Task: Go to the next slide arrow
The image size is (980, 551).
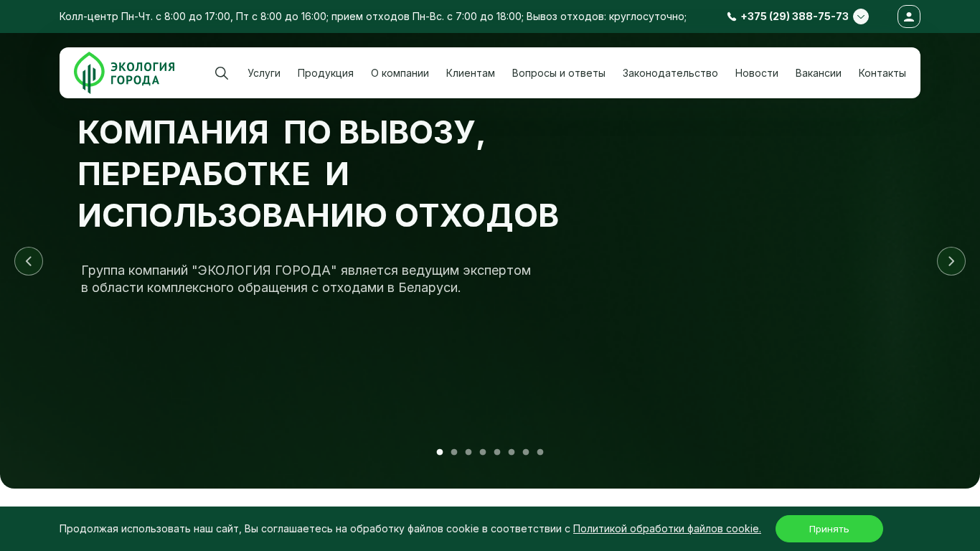Action: click(x=951, y=261)
